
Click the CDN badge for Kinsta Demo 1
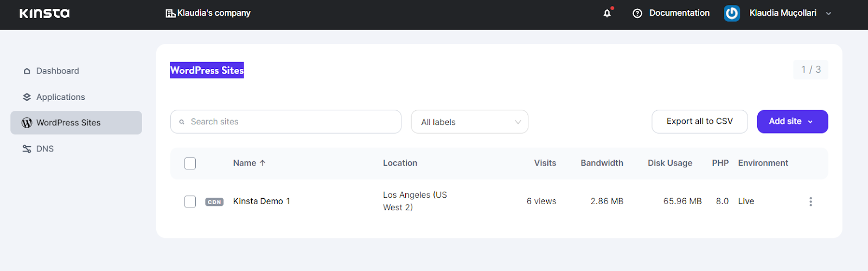(x=214, y=202)
